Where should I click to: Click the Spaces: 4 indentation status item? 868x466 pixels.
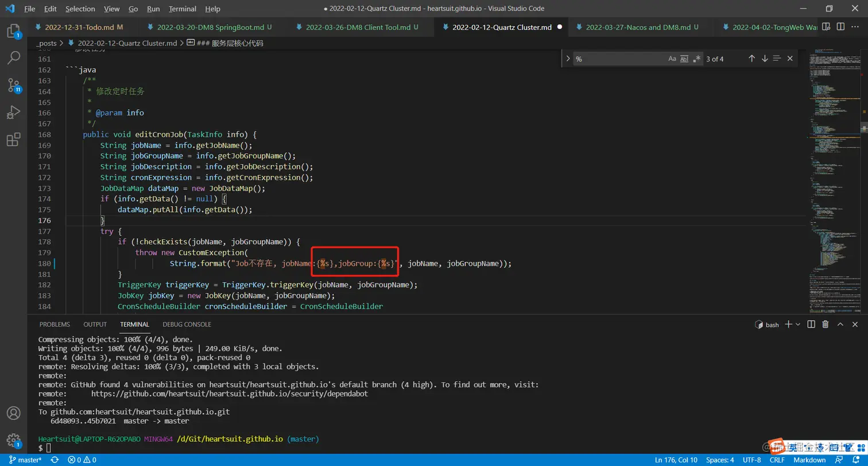click(x=720, y=460)
